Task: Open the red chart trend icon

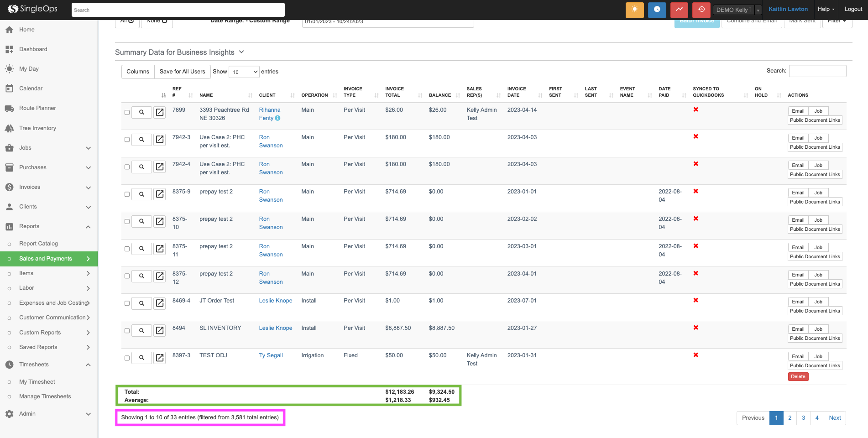Action: click(679, 10)
